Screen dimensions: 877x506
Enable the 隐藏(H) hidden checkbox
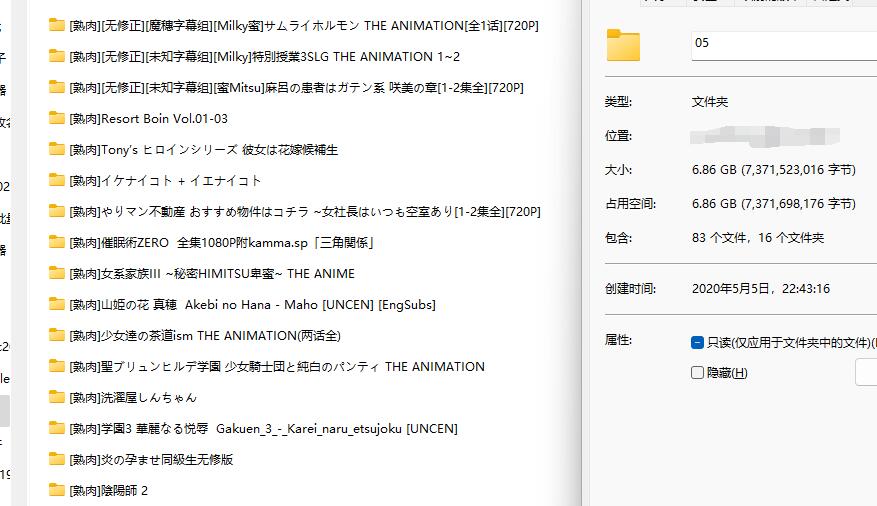tap(697, 373)
